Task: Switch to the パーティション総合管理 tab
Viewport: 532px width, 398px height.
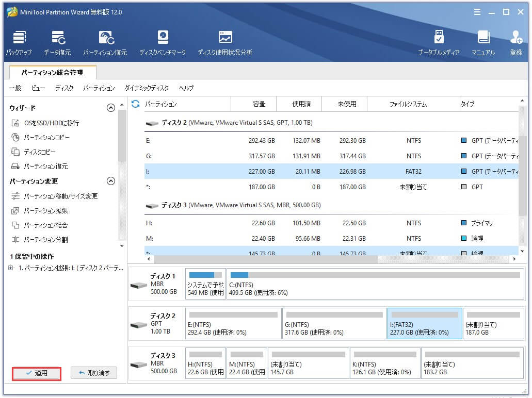Action: point(52,73)
